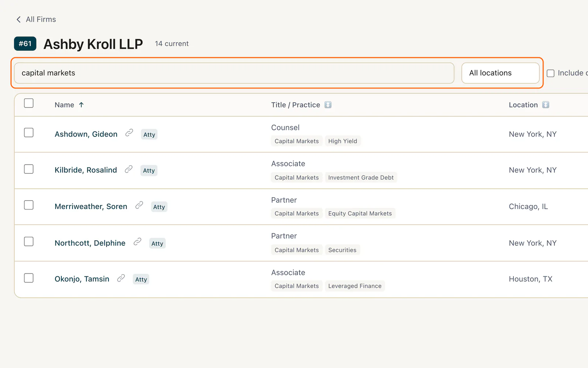Toggle the select-all checkbox in header

point(29,103)
